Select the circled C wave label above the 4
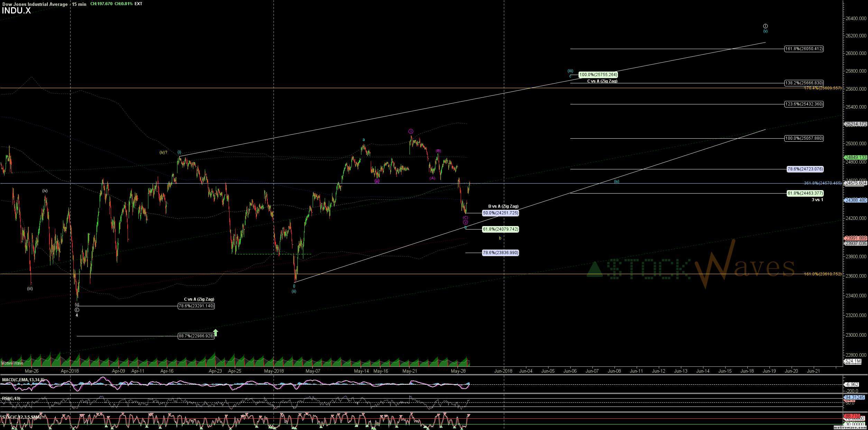 (x=77, y=310)
